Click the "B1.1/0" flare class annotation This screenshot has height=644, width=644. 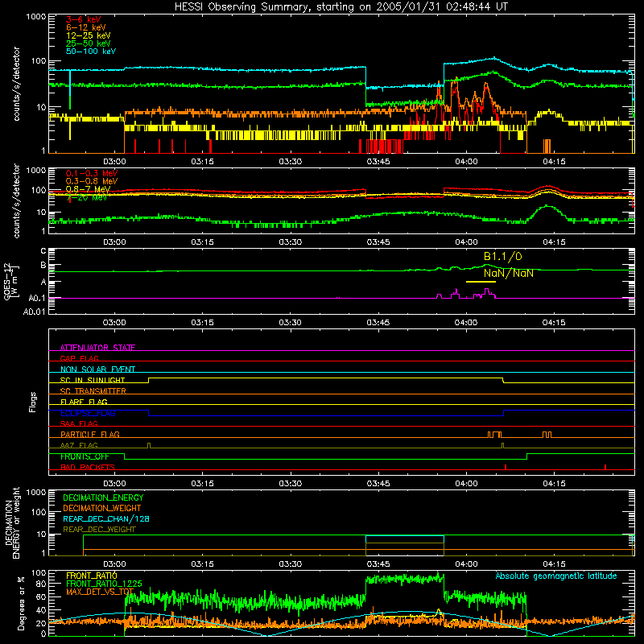tap(502, 257)
